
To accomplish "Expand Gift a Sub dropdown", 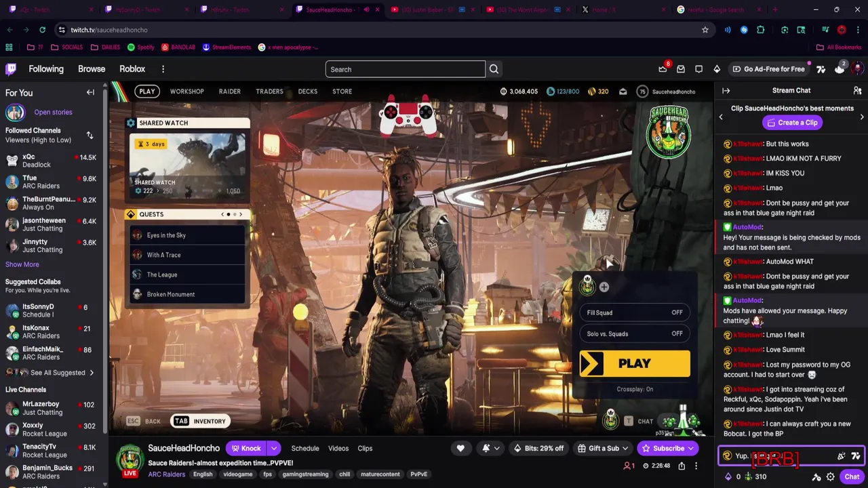I will (625, 448).
